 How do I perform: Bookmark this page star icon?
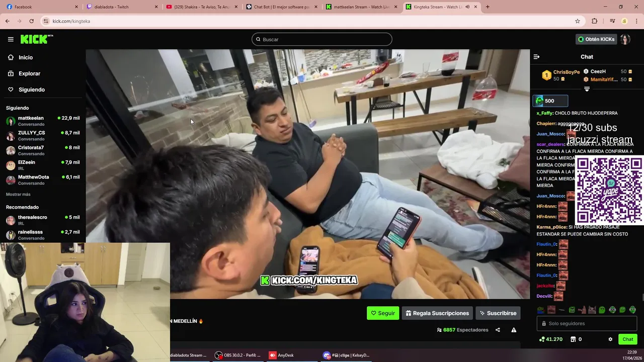coord(578,21)
